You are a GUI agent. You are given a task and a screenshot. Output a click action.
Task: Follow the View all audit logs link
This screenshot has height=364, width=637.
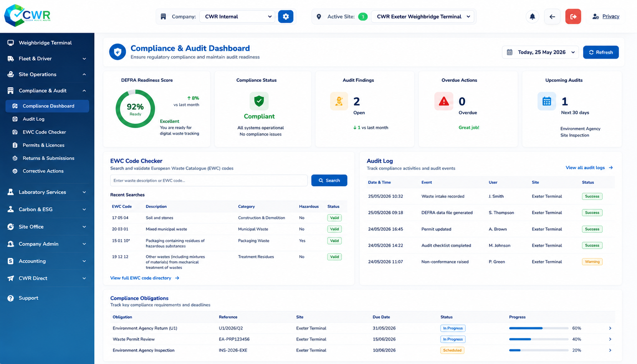(589, 168)
